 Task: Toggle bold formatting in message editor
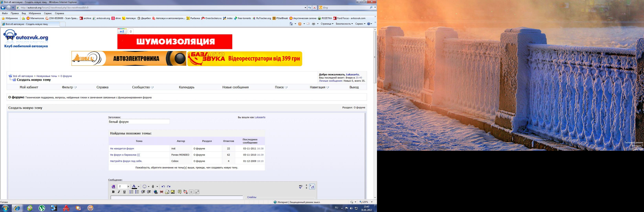[113, 192]
